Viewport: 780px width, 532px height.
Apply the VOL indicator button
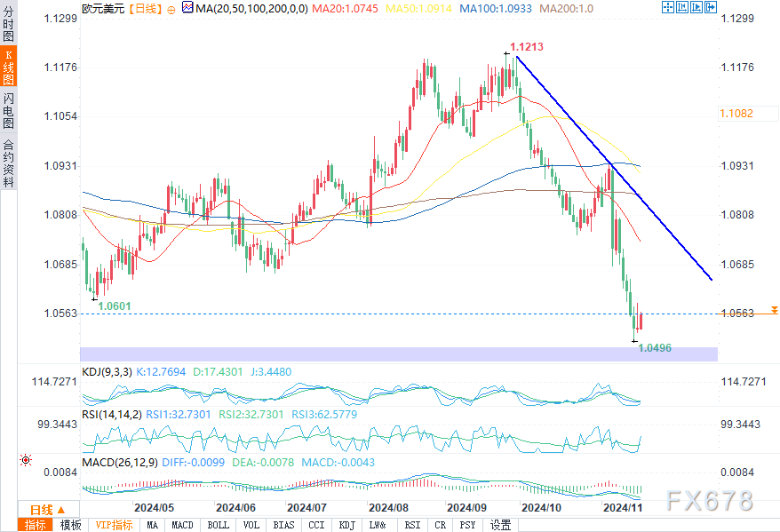[251, 525]
